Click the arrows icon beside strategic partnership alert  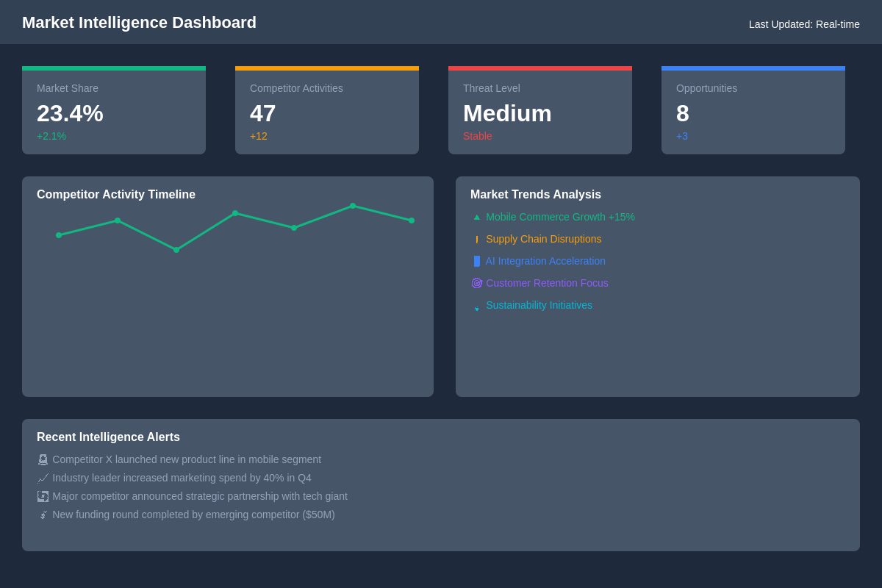click(x=43, y=496)
